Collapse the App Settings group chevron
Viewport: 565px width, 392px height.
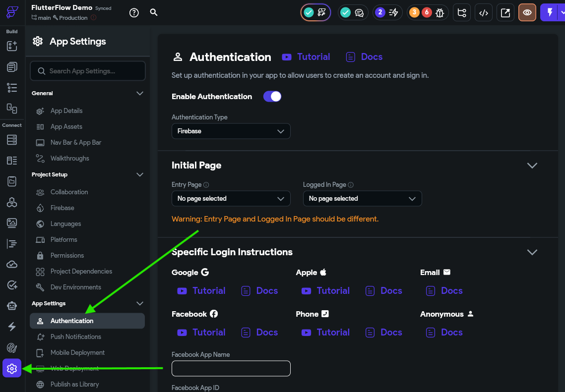tap(140, 303)
